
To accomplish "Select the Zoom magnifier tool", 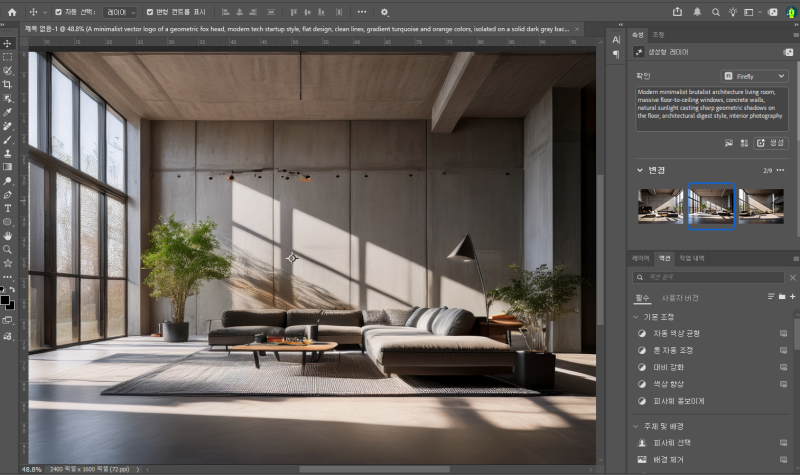I will pyautogui.click(x=7, y=249).
